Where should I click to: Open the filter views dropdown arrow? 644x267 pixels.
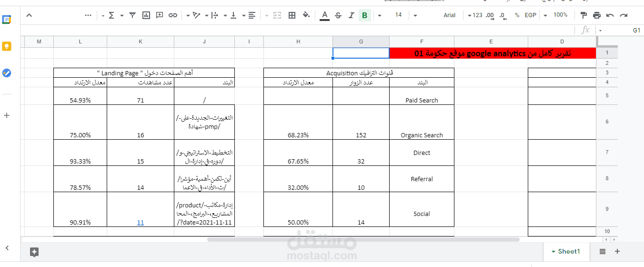122,15
